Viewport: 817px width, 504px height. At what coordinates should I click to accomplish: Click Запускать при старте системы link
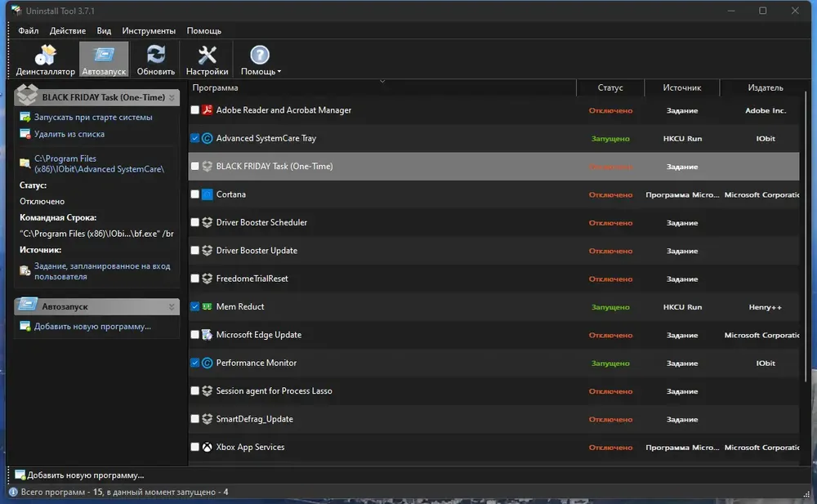(x=93, y=118)
